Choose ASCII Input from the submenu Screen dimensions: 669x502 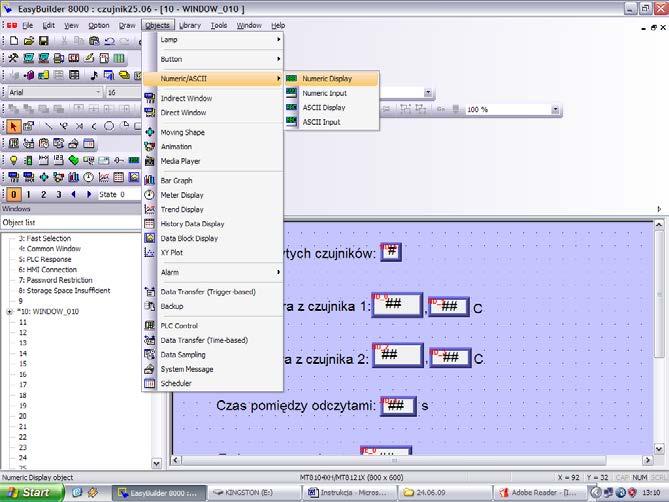point(332,122)
